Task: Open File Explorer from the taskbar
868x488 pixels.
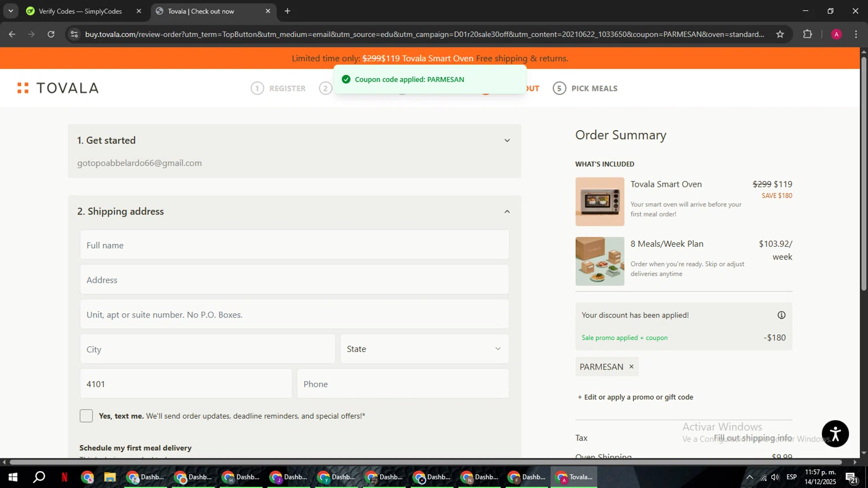Action: point(110,477)
